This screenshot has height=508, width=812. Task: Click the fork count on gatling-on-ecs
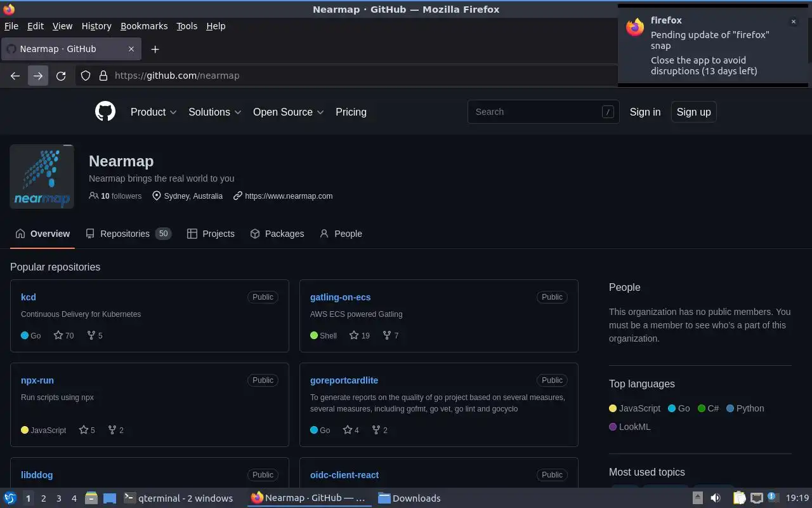[x=396, y=335]
